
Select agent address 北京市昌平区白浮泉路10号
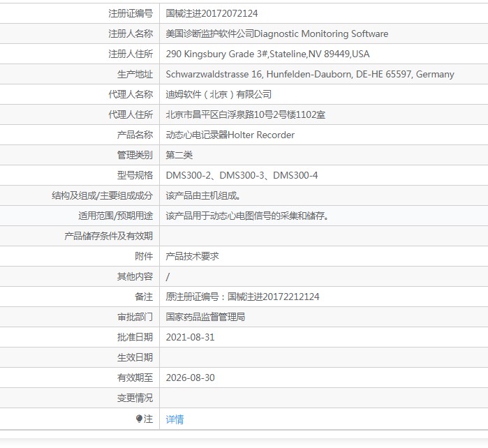click(x=219, y=114)
